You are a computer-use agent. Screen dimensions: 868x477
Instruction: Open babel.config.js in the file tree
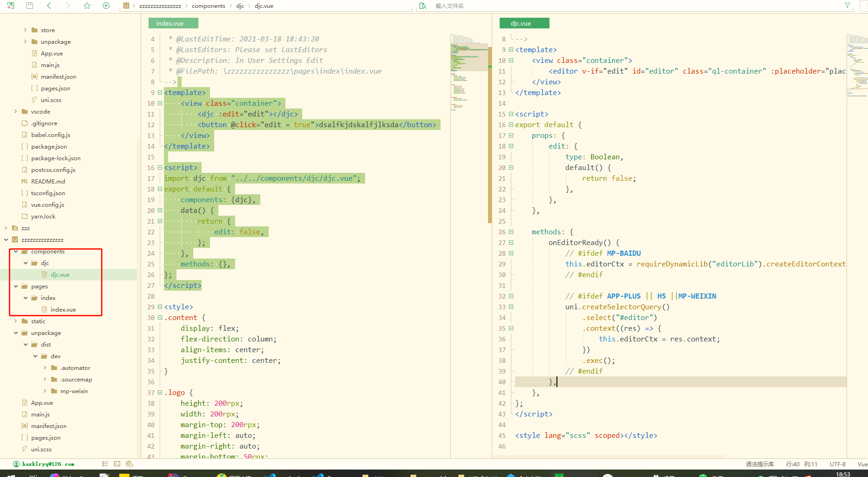(x=51, y=135)
